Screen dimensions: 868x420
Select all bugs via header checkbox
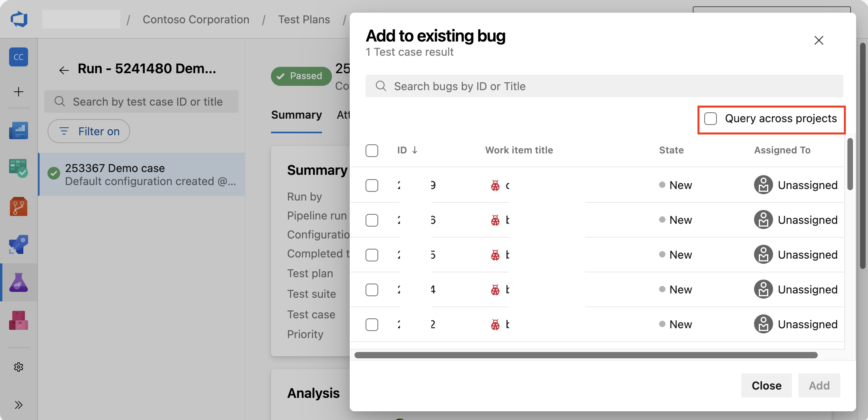[x=372, y=151]
